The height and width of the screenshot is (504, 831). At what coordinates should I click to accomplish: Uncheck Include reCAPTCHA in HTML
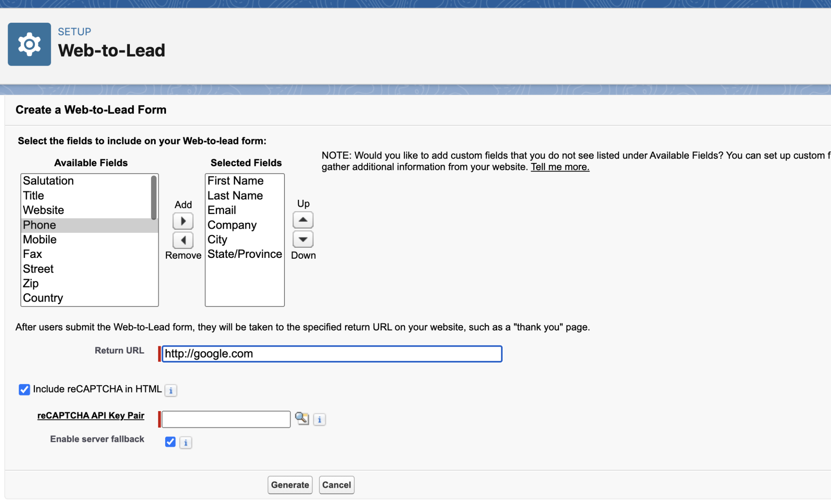(24, 390)
